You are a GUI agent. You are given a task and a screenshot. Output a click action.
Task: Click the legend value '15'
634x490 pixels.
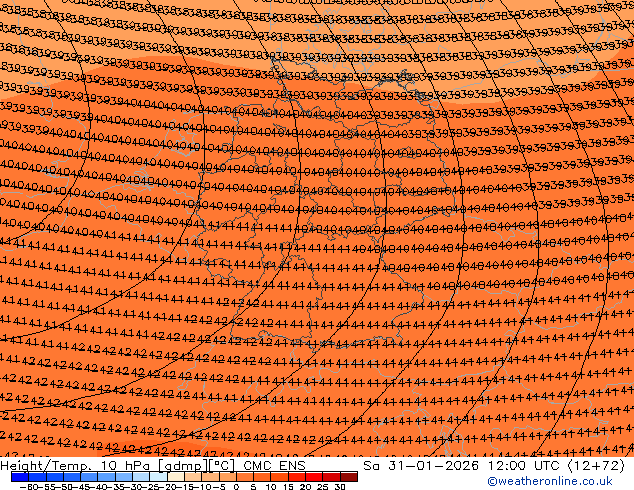[x=288, y=487]
